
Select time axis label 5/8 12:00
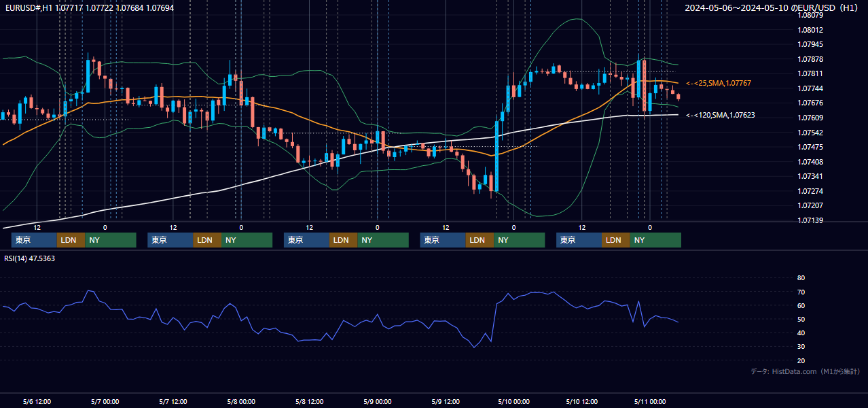(309, 401)
